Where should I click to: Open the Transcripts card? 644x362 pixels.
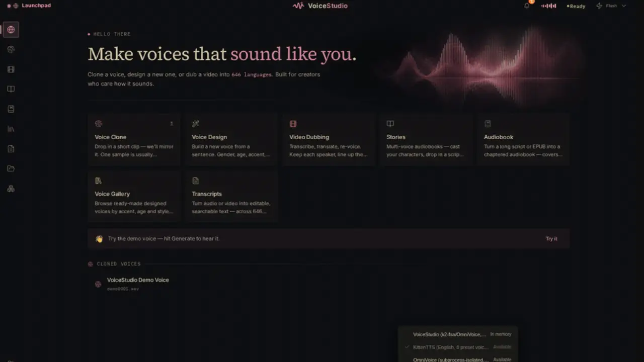point(231,196)
